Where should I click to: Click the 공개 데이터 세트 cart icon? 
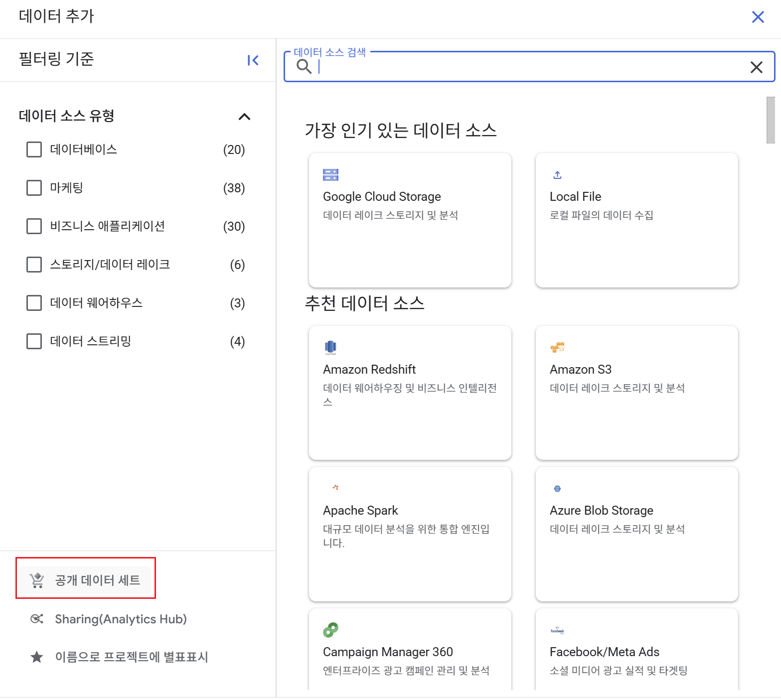[37, 580]
